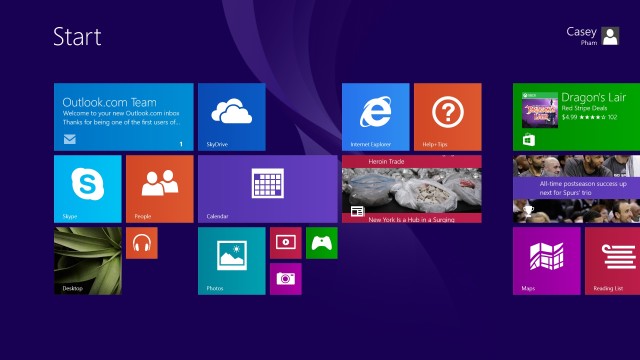The height and width of the screenshot is (360, 640).
Task: Open the Camera tile
Action: (286, 279)
